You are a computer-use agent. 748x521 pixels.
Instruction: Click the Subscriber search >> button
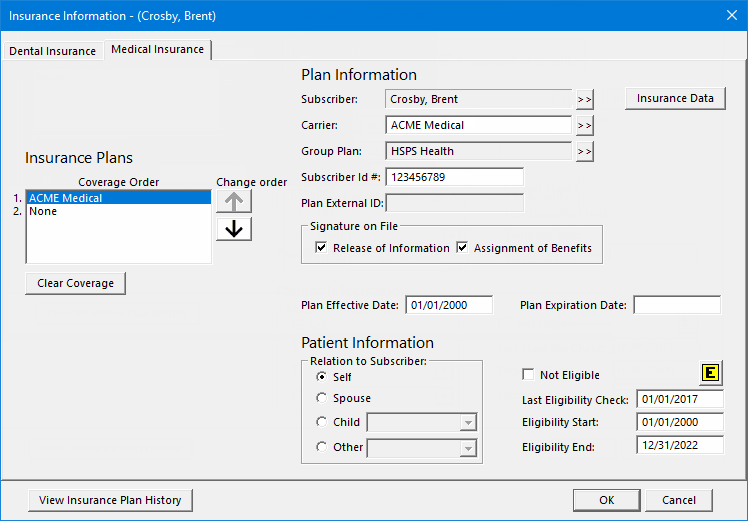(x=584, y=99)
